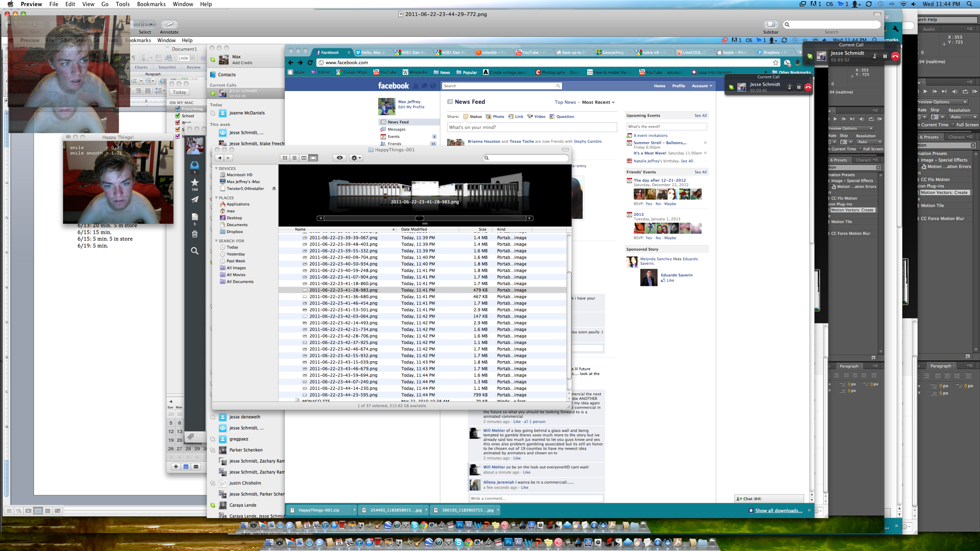Click the Cover Flow scroll right arrow
The width and height of the screenshot is (980, 551).
tap(530, 218)
